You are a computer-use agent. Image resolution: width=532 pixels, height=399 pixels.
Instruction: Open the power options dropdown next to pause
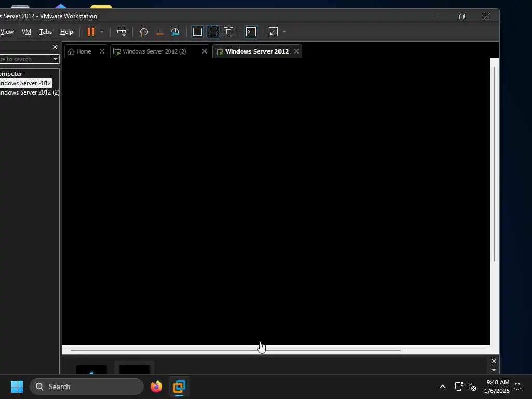102,32
